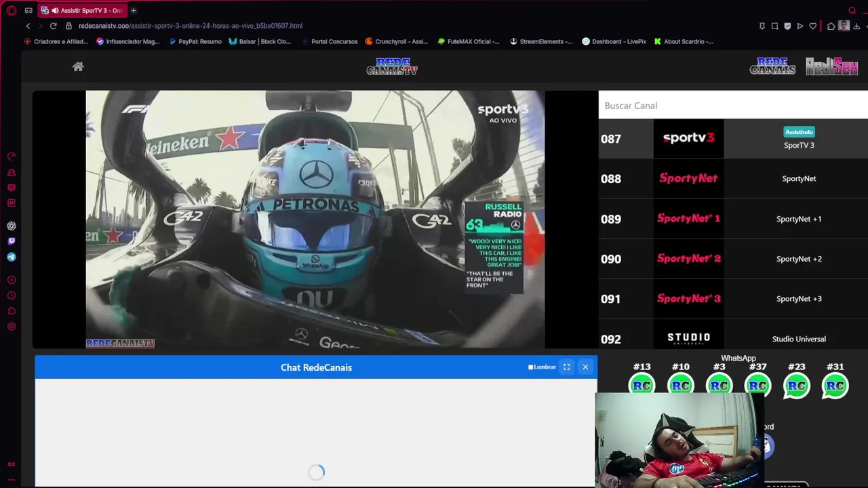Select channel 091 SportyNet +3

tap(733, 299)
